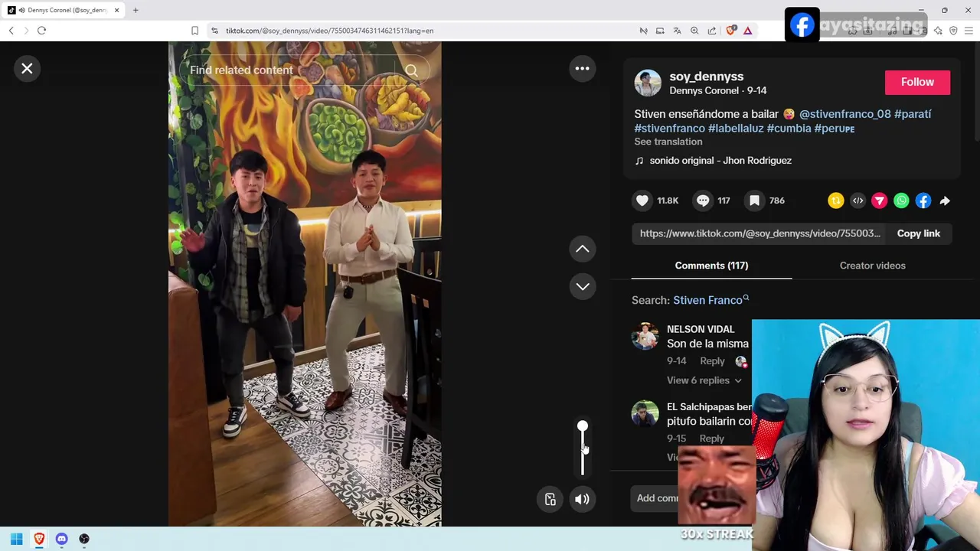
Task: Expand View 6 replies under Nelson Vidal
Action: pyautogui.click(x=704, y=380)
